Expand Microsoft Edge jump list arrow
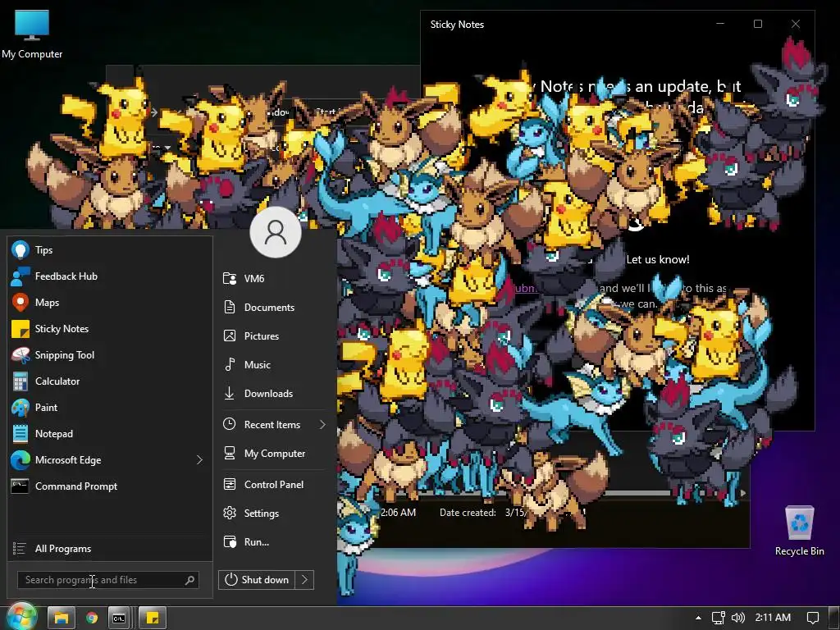This screenshot has width=840, height=630. [x=199, y=459]
